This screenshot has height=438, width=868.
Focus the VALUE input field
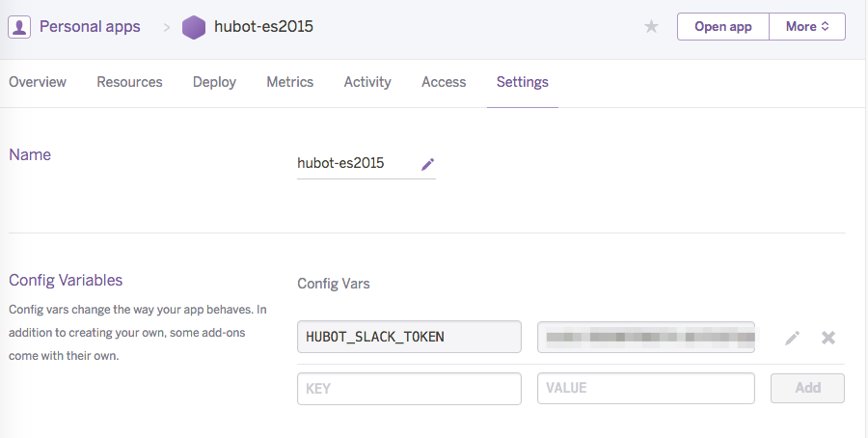pos(646,388)
